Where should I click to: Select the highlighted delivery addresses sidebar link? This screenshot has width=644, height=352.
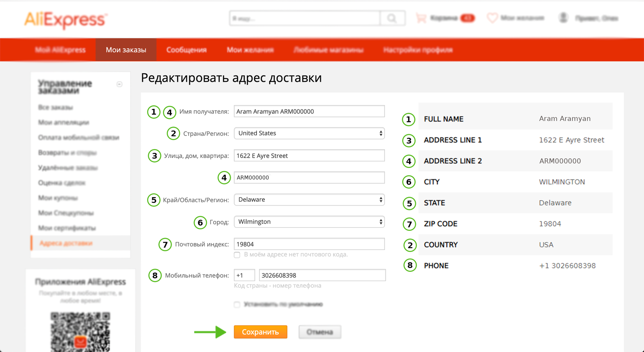click(66, 243)
